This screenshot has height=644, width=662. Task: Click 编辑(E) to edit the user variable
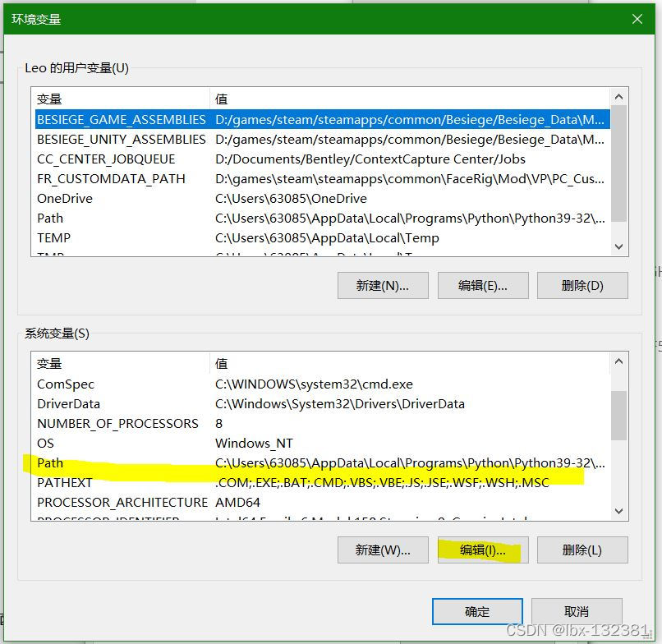(x=482, y=285)
